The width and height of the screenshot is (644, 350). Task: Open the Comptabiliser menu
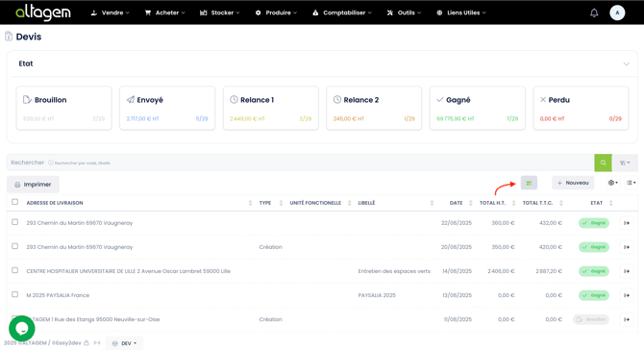(x=342, y=12)
